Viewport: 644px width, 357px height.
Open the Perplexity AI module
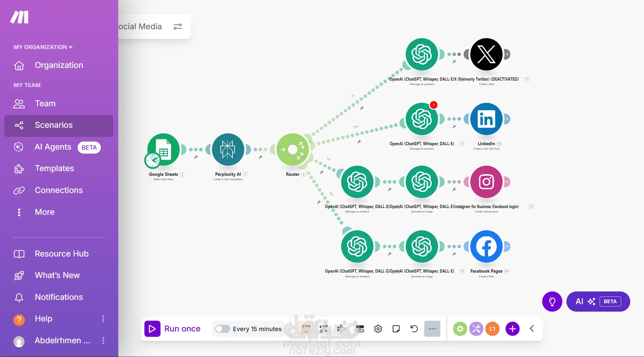(x=228, y=150)
